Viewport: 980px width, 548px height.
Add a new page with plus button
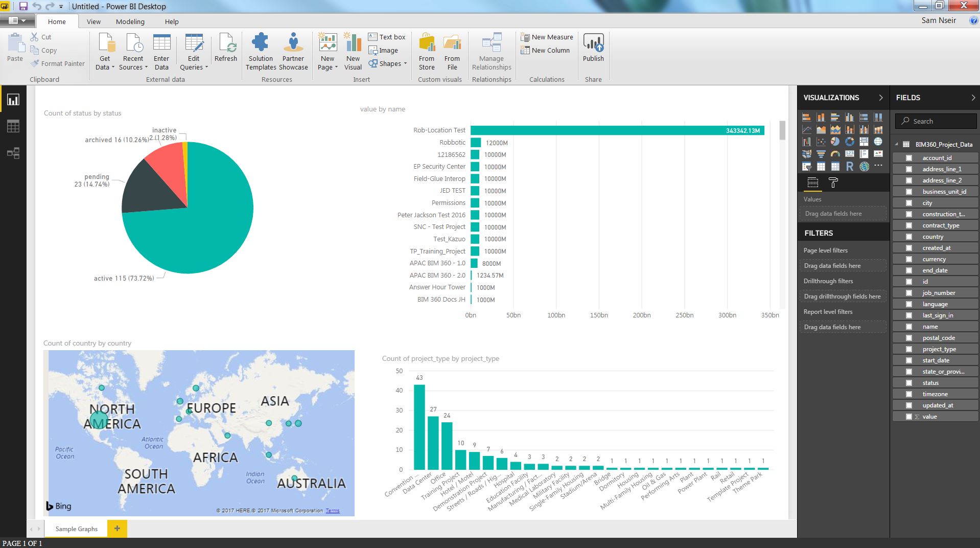coord(117,529)
